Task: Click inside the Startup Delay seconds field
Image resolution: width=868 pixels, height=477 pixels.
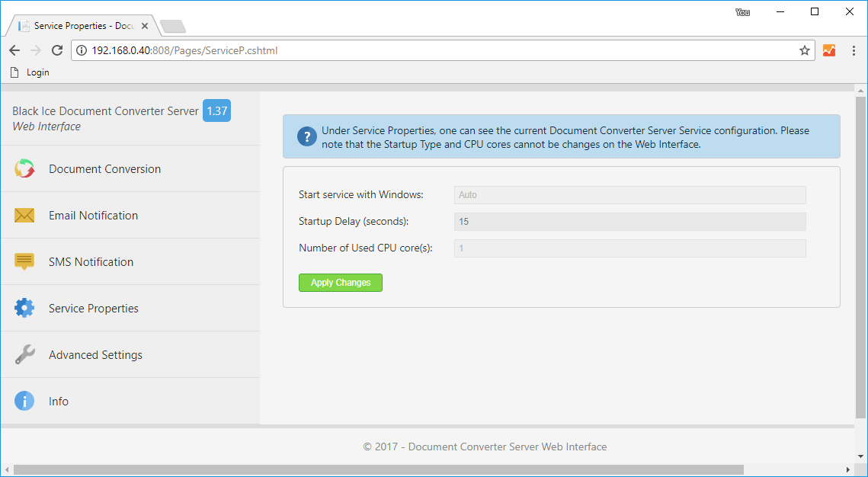Action: (x=629, y=221)
